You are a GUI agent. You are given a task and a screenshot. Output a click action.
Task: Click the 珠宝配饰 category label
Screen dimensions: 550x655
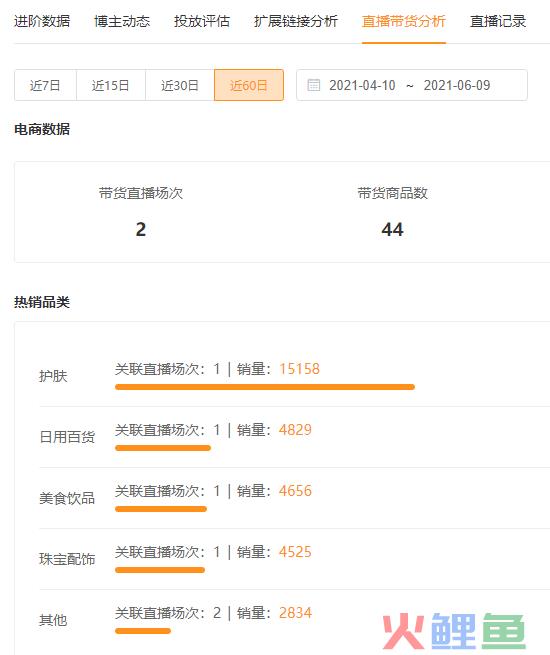click(x=67, y=559)
